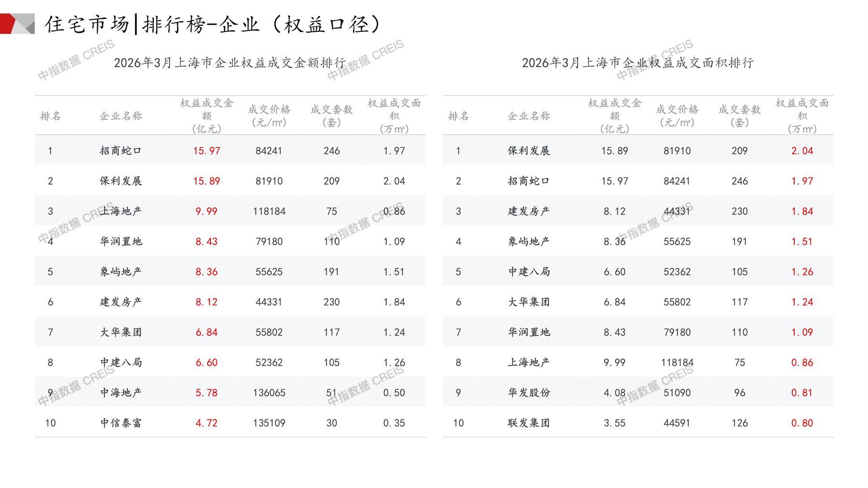Select the slide title 住宅市场|排行榜-企业
The width and height of the screenshot is (868, 488).
213,24
